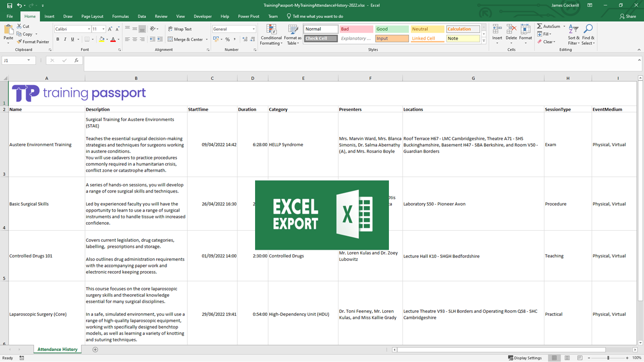Viewport: 644px width, 362px height.
Task: Toggle Wrap Text on the cell
Action: coord(180,29)
